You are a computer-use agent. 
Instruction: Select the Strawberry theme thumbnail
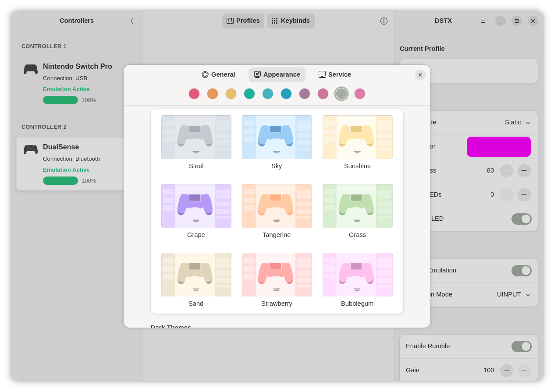click(x=277, y=275)
